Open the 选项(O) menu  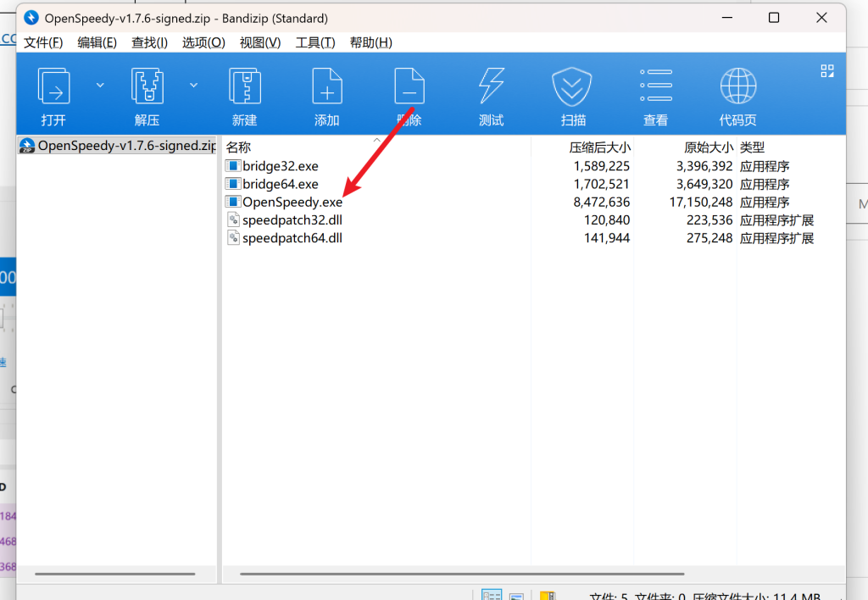(203, 42)
